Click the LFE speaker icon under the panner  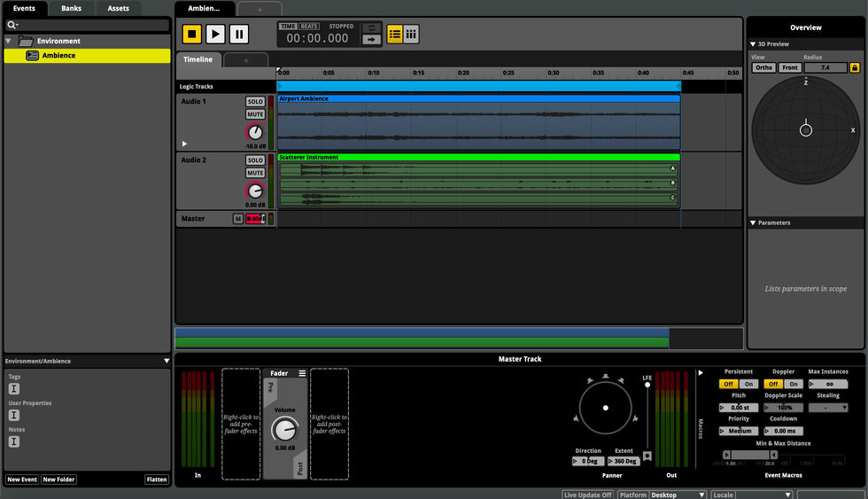647,456
